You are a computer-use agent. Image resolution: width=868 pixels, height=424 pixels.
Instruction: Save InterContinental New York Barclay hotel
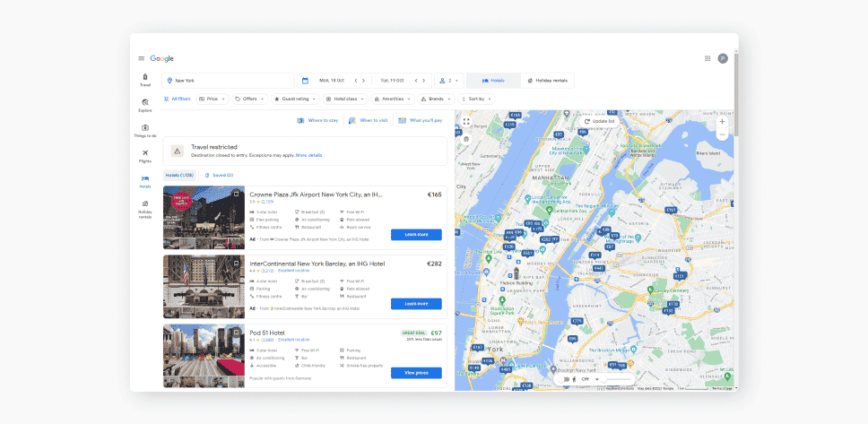click(237, 263)
